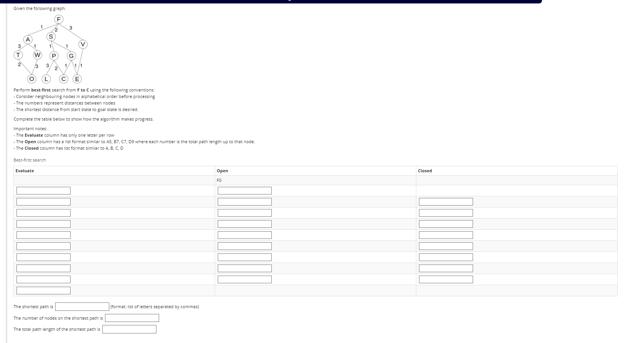Focus the ninth Evaluate input box
Screen dimensions: 644x343
[43, 279]
